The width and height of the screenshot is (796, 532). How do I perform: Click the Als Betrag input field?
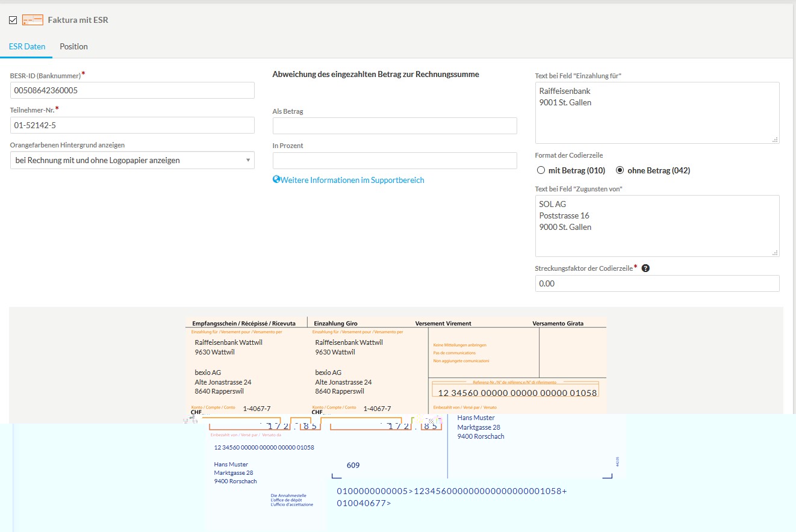tap(394, 126)
